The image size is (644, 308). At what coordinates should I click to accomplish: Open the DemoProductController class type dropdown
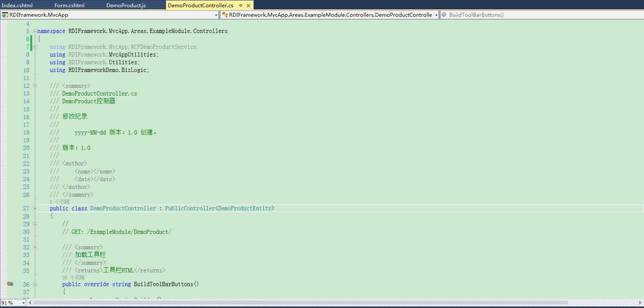[436, 15]
